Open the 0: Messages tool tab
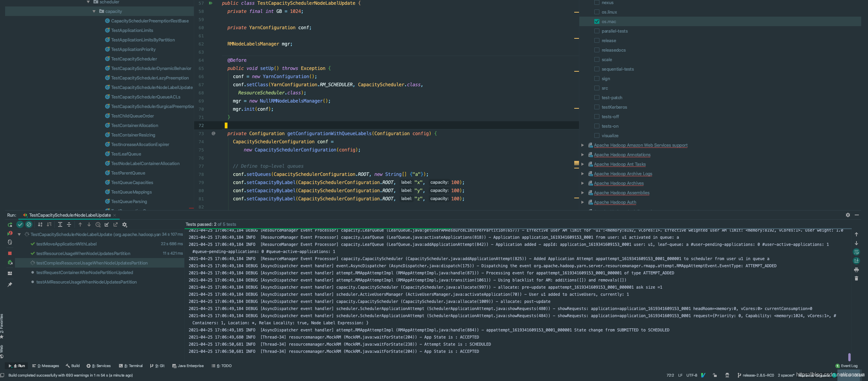Image resolution: width=868 pixels, height=381 pixels. click(46, 366)
